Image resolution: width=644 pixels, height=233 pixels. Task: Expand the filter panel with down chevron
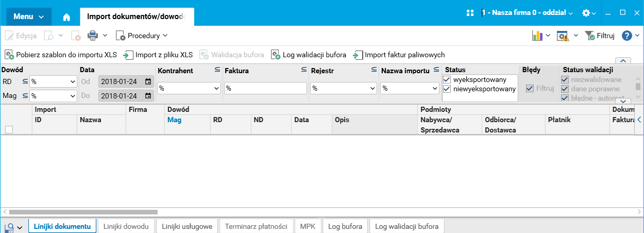[x=623, y=101]
